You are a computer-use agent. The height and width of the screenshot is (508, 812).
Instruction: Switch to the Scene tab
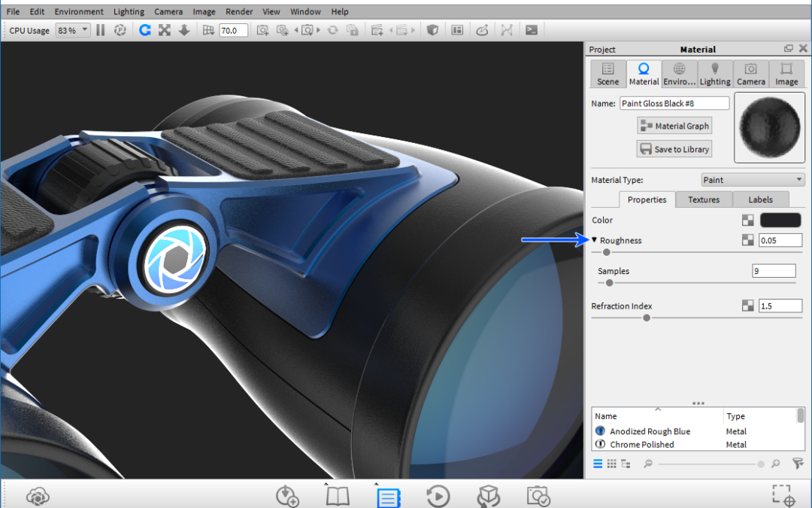608,74
